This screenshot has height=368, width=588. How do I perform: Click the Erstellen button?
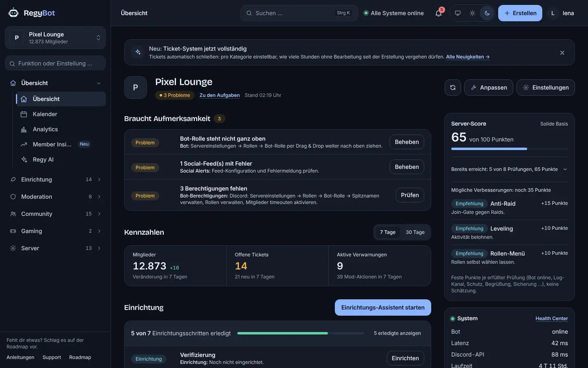coord(520,13)
